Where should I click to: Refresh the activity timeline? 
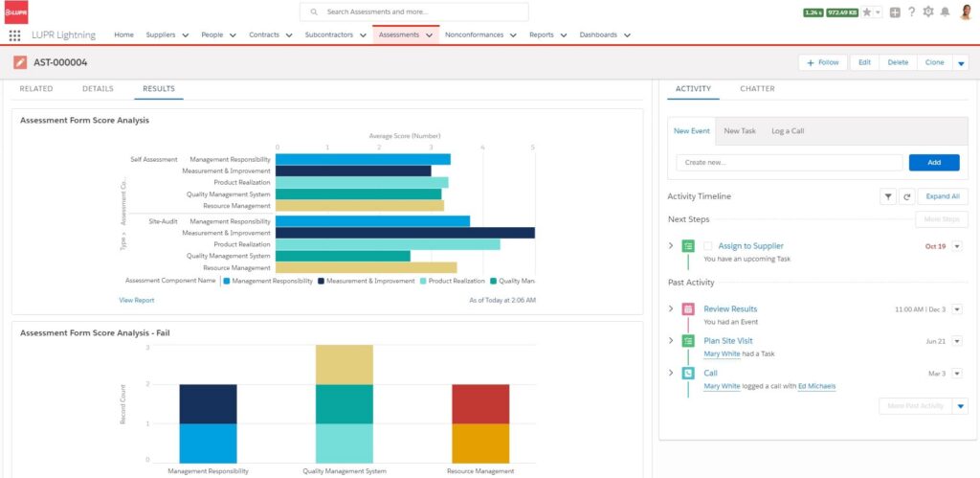(x=906, y=196)
